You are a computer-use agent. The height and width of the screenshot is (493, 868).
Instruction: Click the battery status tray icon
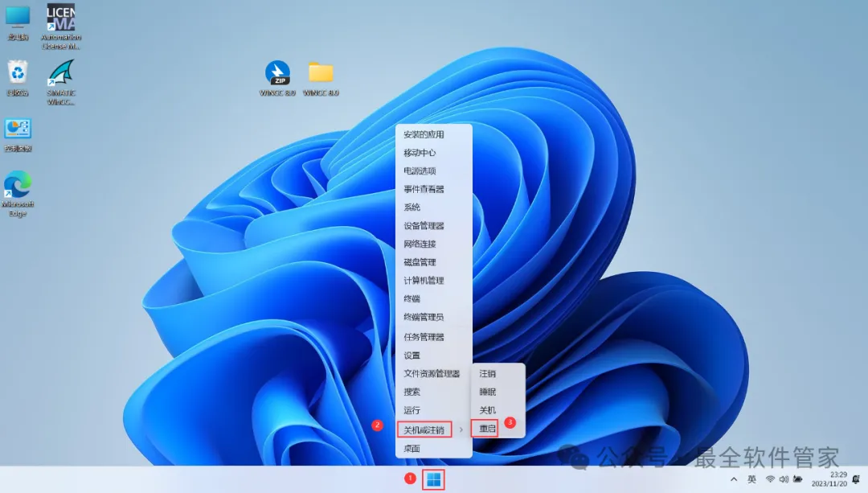(798, 479)
